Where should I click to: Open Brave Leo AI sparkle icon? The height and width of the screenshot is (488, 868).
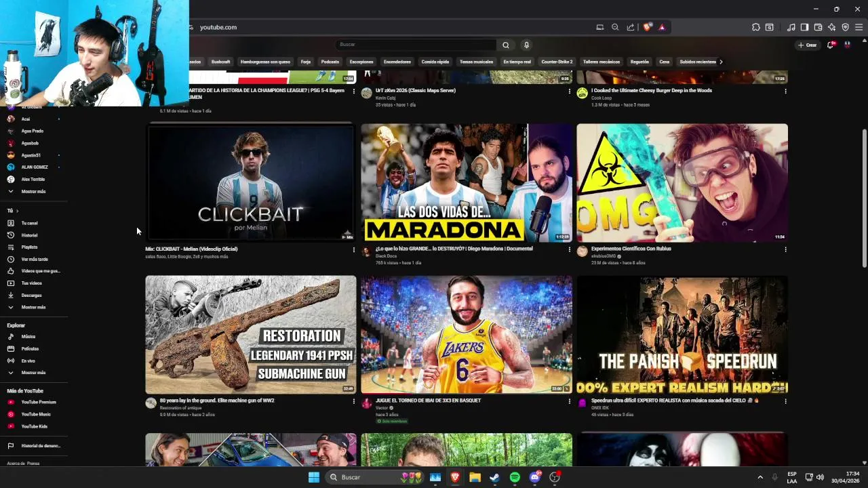pos(831,27)
